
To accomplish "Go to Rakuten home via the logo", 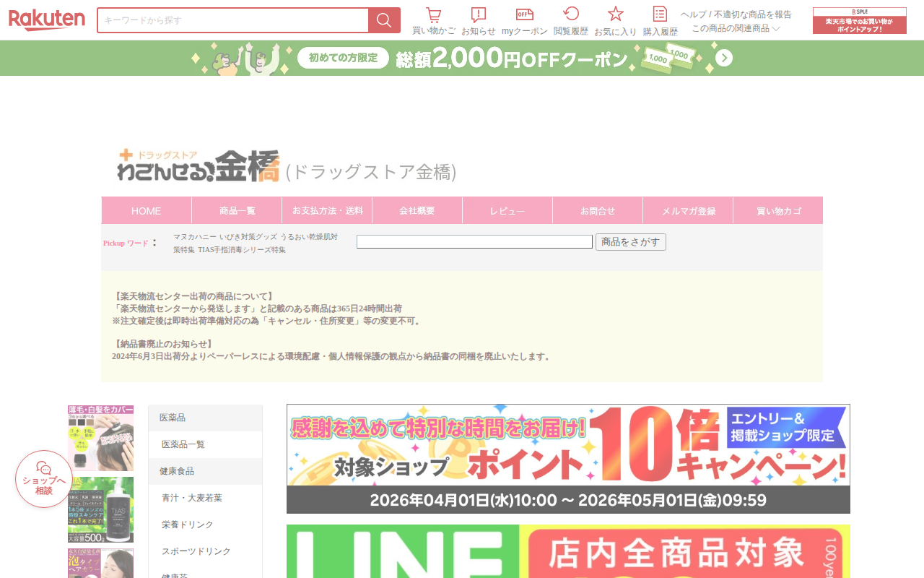I will point(47,20).
